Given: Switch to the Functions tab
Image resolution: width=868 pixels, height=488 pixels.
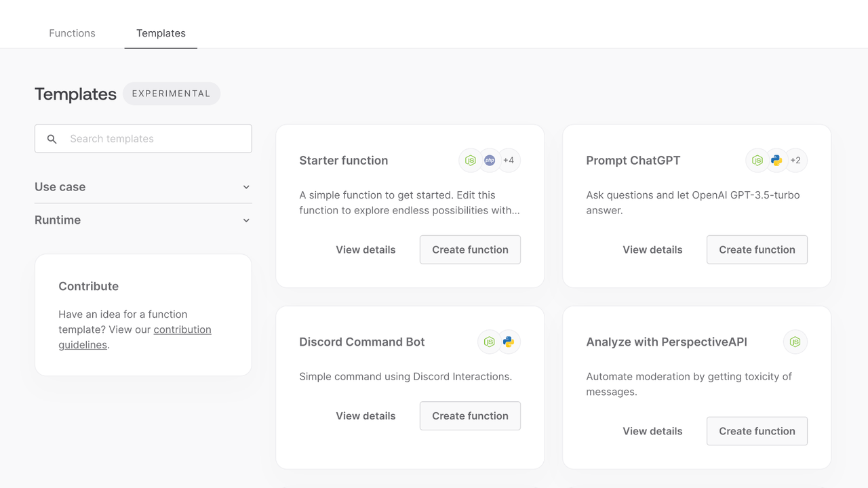Looking at the screenshot, I should pyautogui.click(x=72, y=33).
